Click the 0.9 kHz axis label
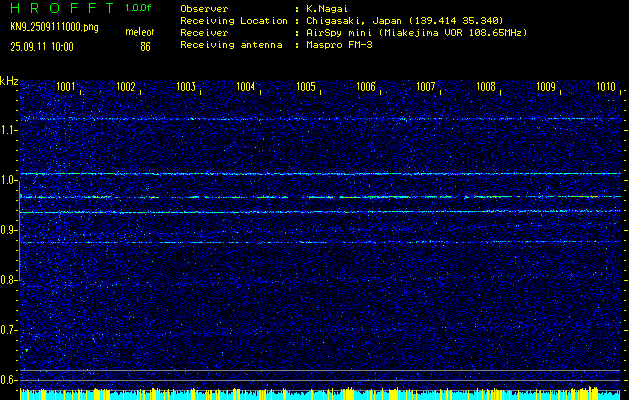Image resolution: width=629 pixels, height=400 pixels. click(7, 230)
